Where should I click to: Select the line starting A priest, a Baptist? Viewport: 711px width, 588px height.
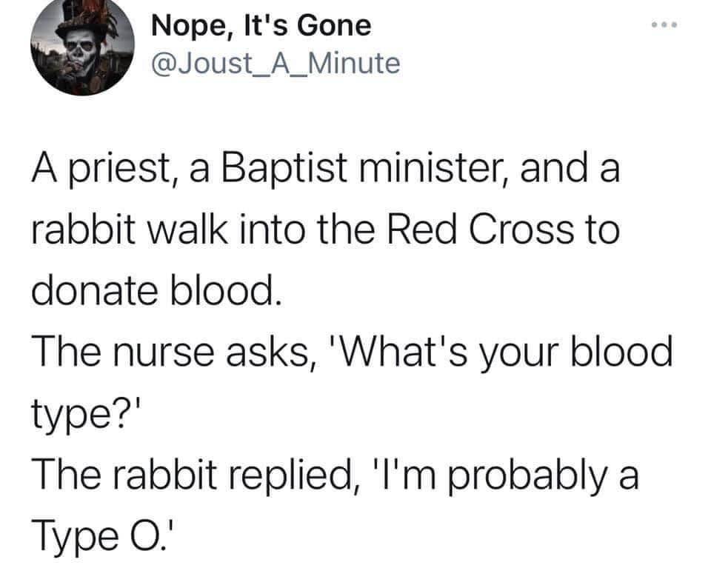(326, 168)
